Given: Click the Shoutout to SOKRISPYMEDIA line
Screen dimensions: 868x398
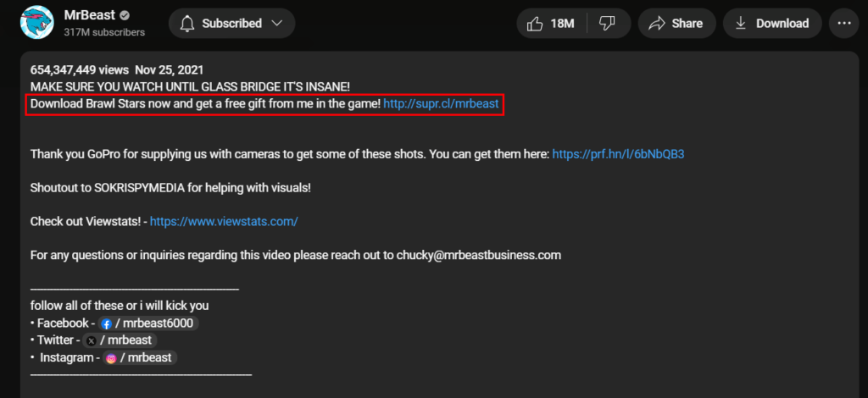Looking at the screenshot, I should [170, 188].
